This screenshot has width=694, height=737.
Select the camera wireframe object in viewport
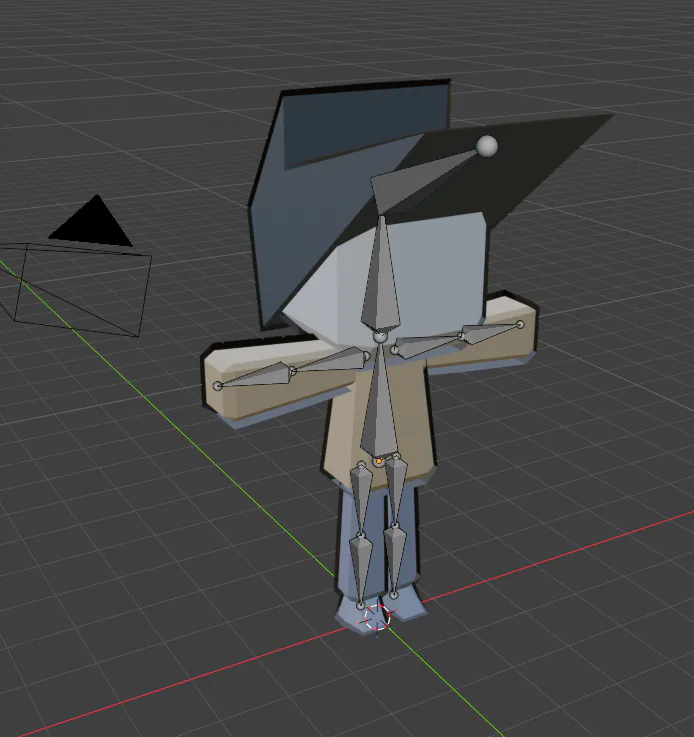click(x=75, y=289)
